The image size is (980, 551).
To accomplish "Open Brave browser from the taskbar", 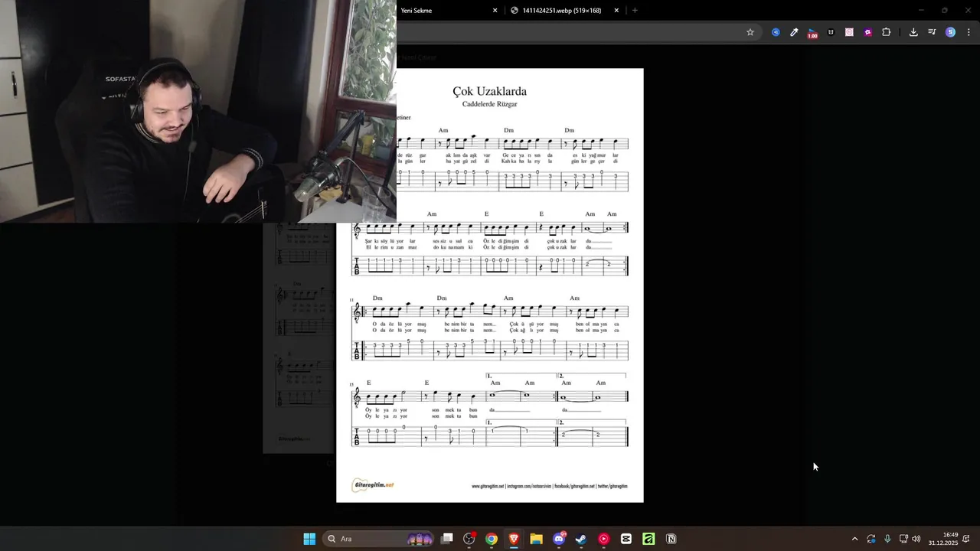I will tap(514, 539).
